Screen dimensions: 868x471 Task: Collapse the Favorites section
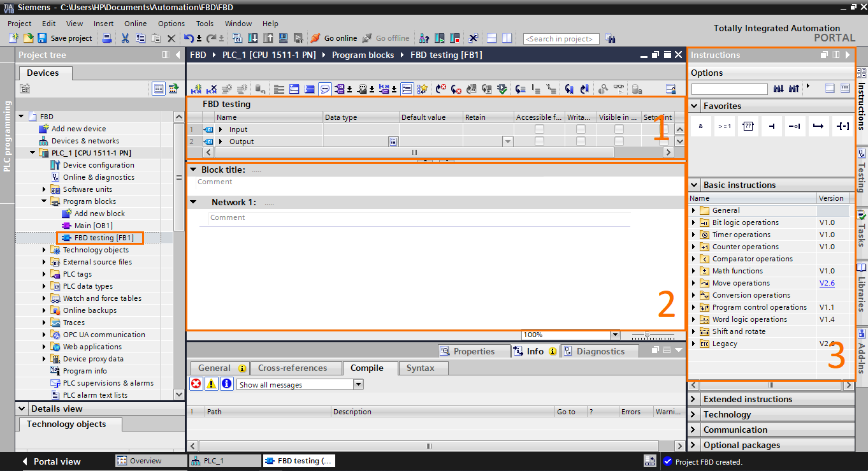694,106
